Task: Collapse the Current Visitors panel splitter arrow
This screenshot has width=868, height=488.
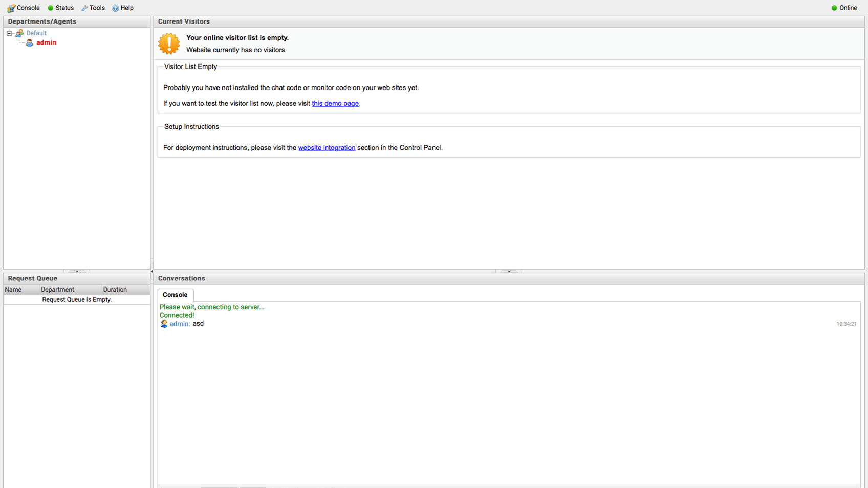Action: pyautogui.click(x=509, y=271)
